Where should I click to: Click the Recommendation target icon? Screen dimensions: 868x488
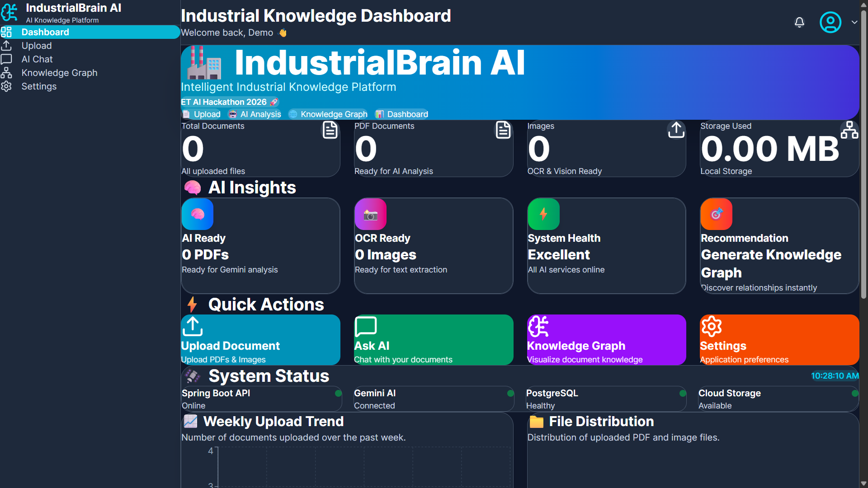717,214
